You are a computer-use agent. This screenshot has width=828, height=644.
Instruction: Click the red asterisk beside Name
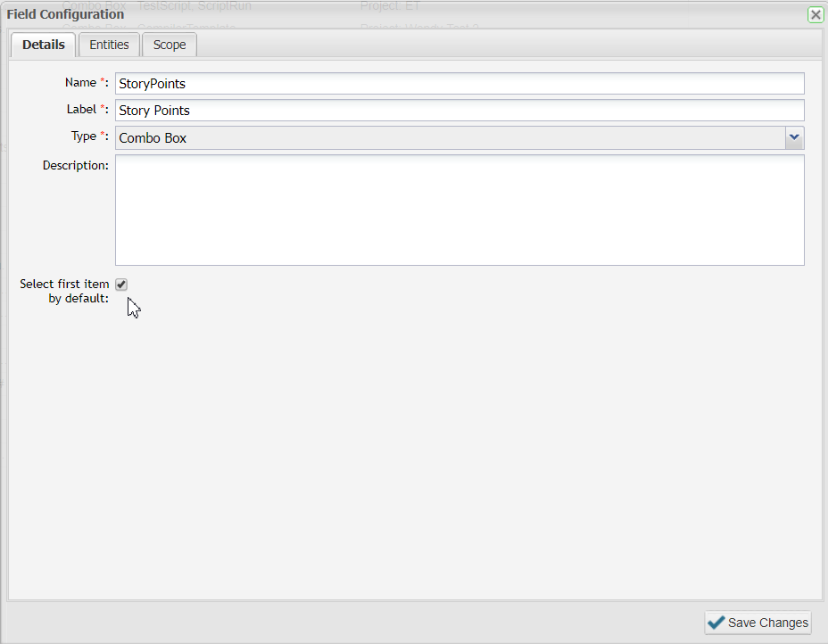[102, 83]
